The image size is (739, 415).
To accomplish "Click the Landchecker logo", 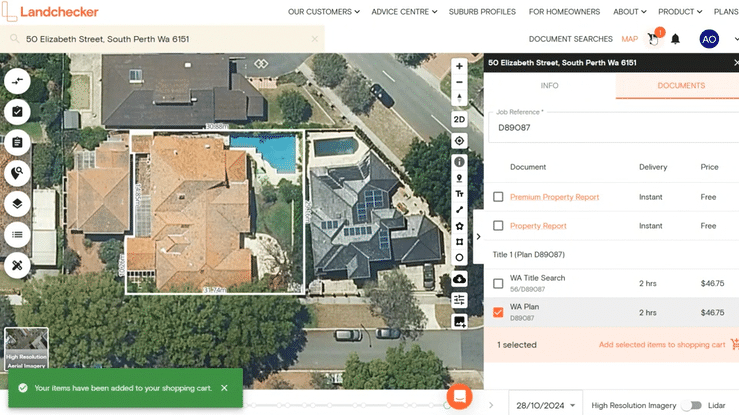I will pos(50,12).
